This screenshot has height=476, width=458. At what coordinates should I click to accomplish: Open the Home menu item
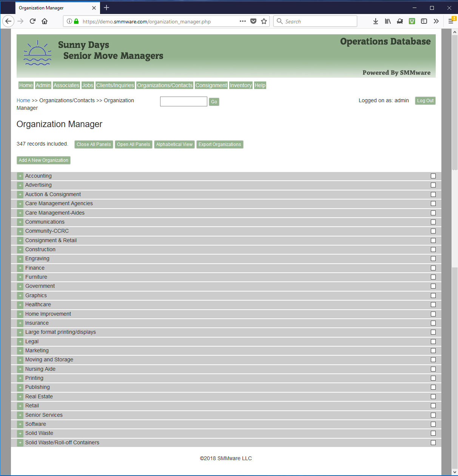pos(26,85)
